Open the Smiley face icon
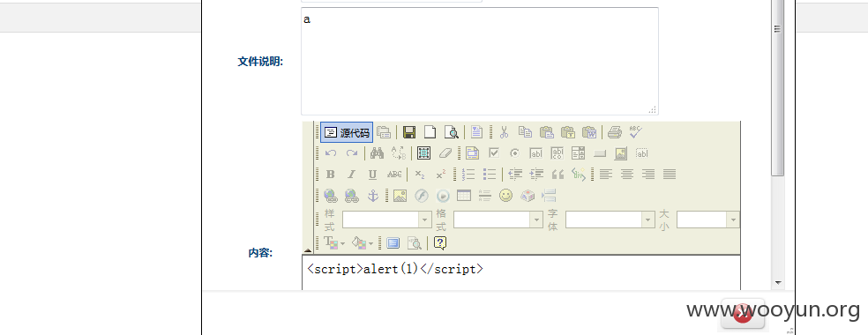This screenshot has width=868, height=335. coord(506,195)
